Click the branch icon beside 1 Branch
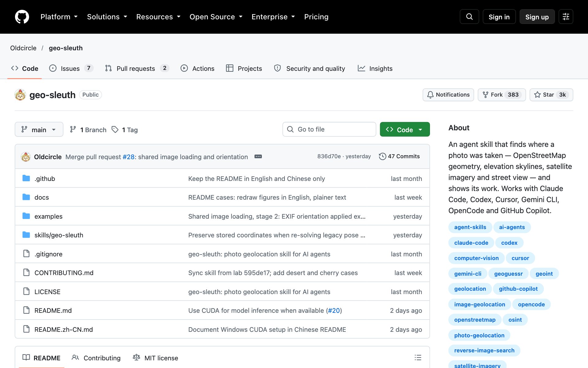Image resolution: width=588 pixels, height=368 pixels. 73,129
